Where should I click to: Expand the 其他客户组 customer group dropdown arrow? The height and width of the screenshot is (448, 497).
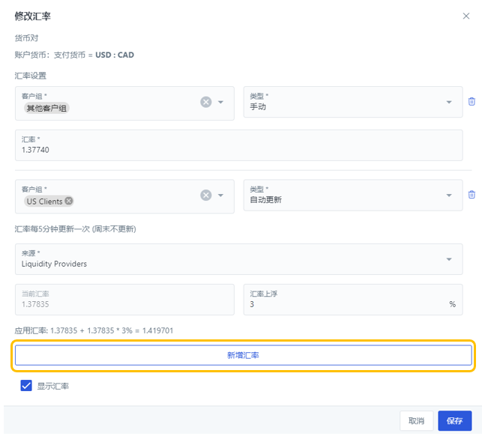pos(221,103)
